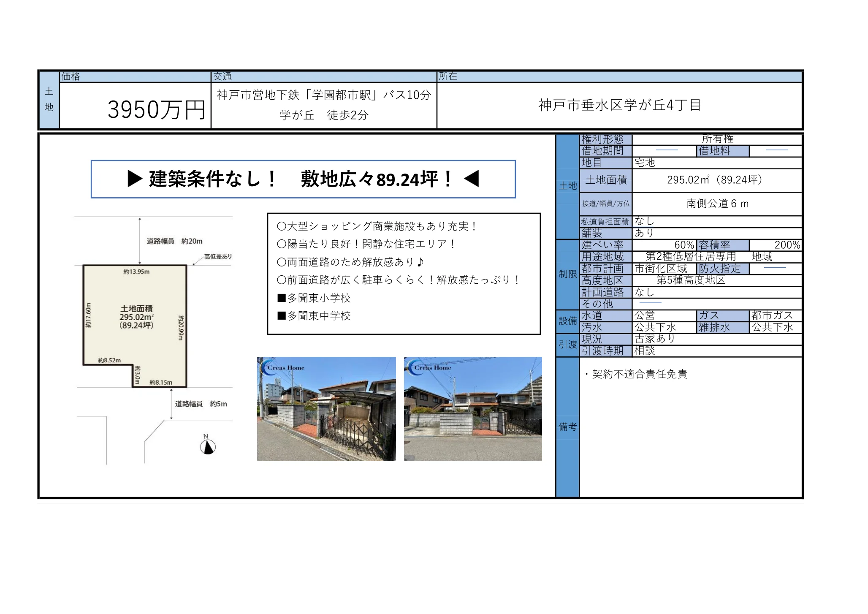The image size is (868, 614).
Task: Click the 設備 section header
Action: click(x=567, y=321)
